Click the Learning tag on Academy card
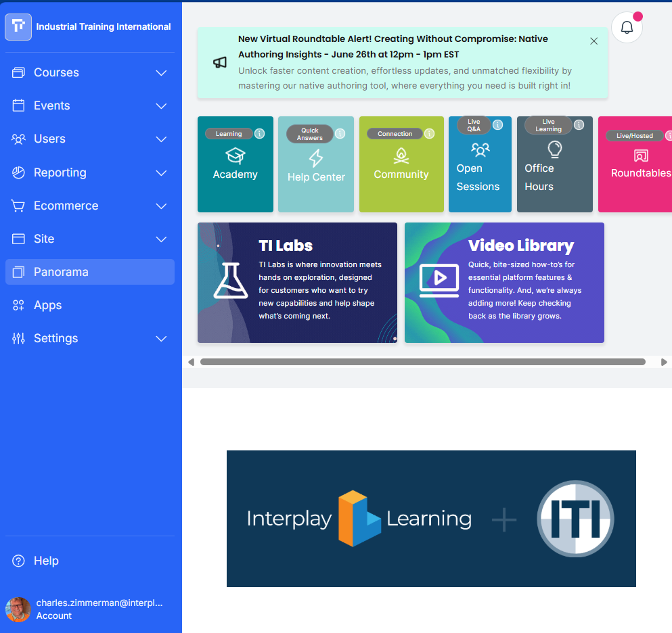 229,134
